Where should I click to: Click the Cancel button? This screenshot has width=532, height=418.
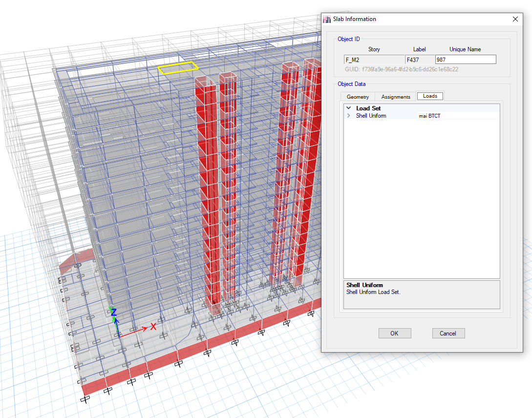pos(448,333)
